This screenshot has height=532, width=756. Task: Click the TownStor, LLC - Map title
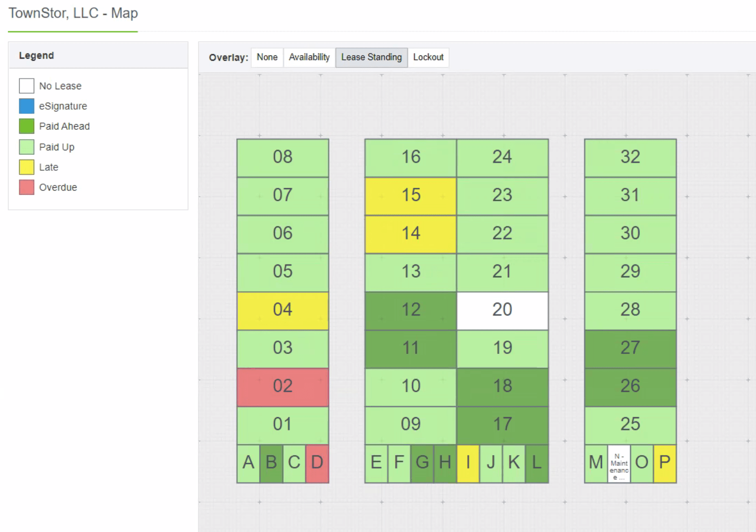click(74, 13)
